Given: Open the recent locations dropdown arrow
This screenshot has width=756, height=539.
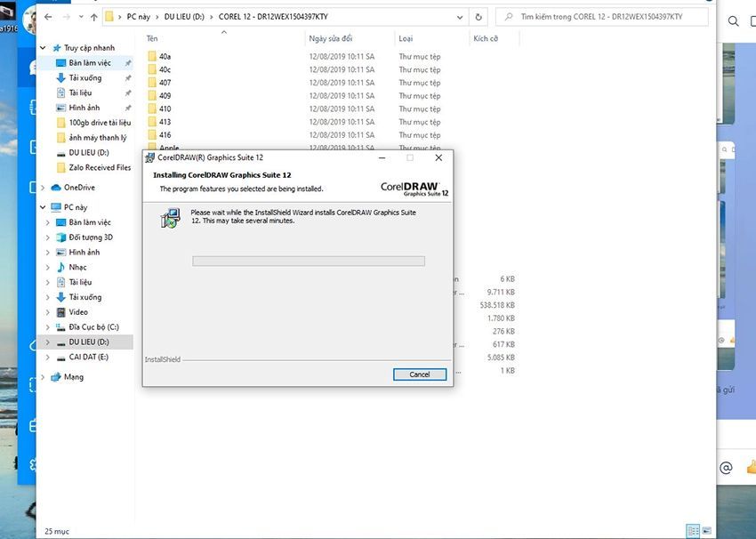Looking at the screenshot, I should coord(81,17).
